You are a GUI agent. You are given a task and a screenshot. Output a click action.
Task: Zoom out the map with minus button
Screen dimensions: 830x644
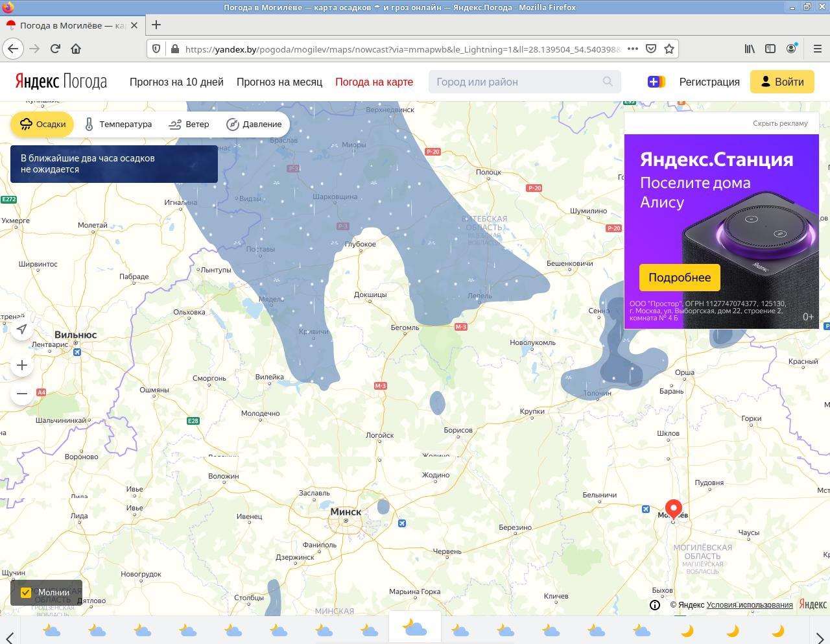(x=22, y=394)
